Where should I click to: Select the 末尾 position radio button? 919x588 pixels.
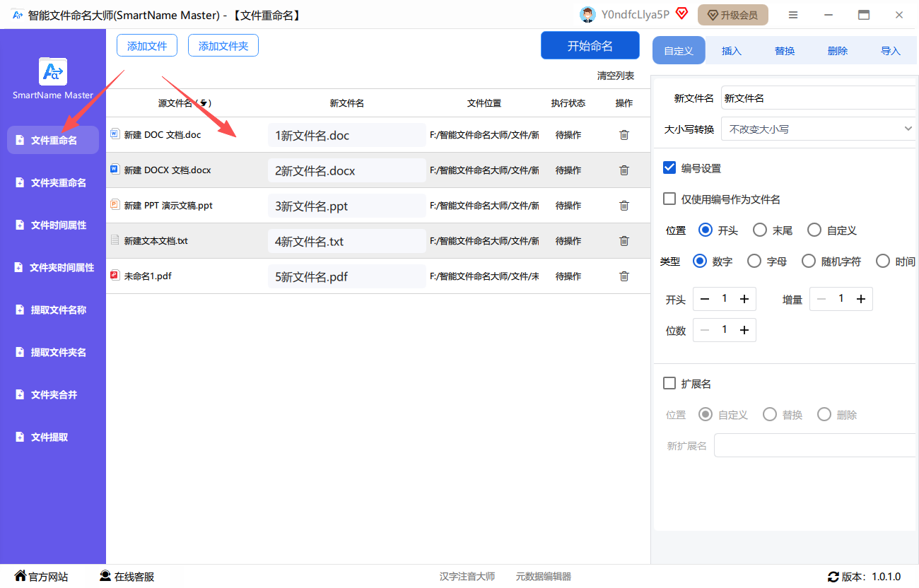(760, 230)
